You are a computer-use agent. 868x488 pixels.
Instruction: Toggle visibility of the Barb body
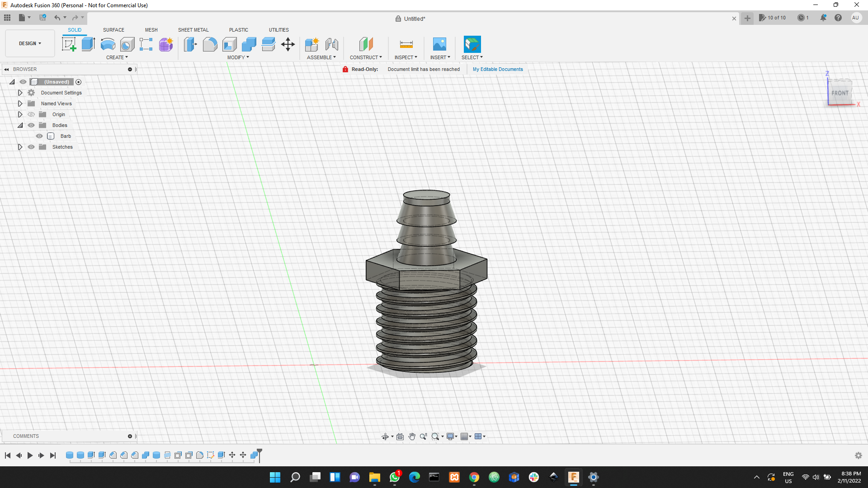39,136
